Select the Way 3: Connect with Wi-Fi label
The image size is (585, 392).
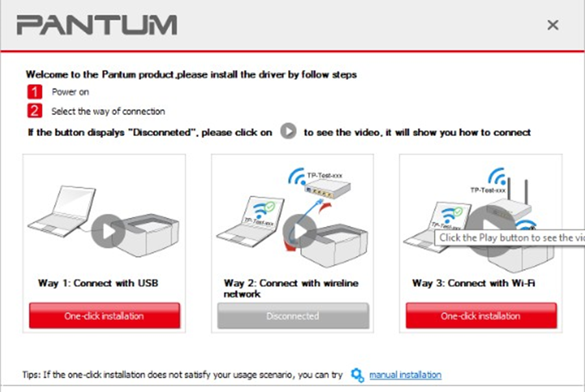click(473, 283)
